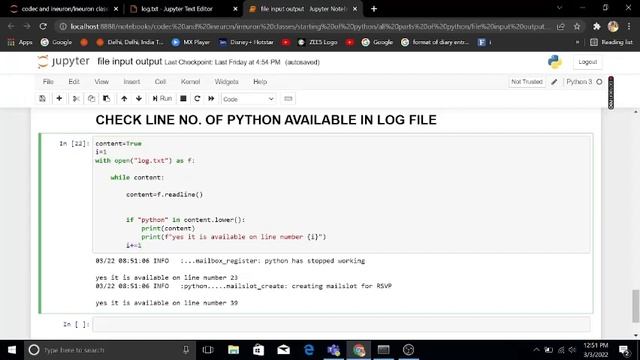This screenshot has height=360, width=640.
Task: Click the Jupyter logo
Action: pyautogui.click(x=63, y=62)
